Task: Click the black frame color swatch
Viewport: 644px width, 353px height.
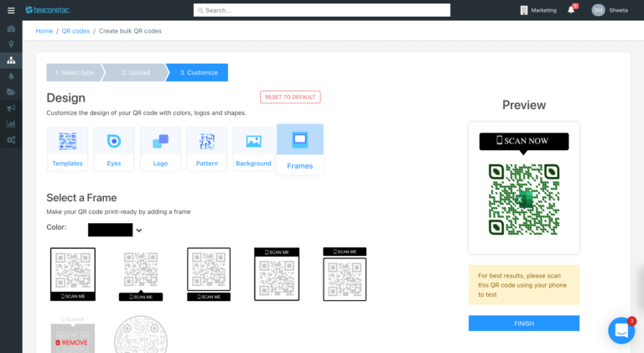Action: (x=110, y=230)
